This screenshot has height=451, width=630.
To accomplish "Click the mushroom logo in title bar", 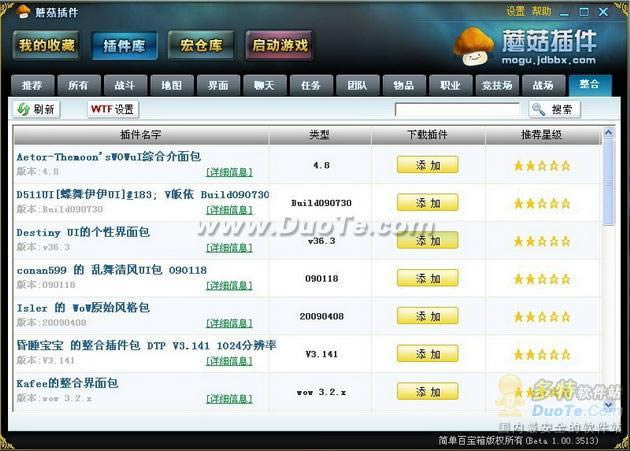I will click(23, 11).
